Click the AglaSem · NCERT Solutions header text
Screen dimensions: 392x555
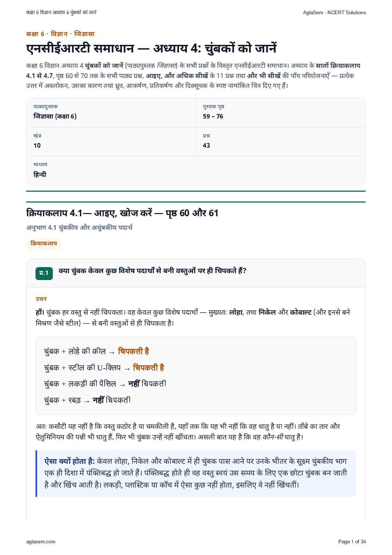334,12
